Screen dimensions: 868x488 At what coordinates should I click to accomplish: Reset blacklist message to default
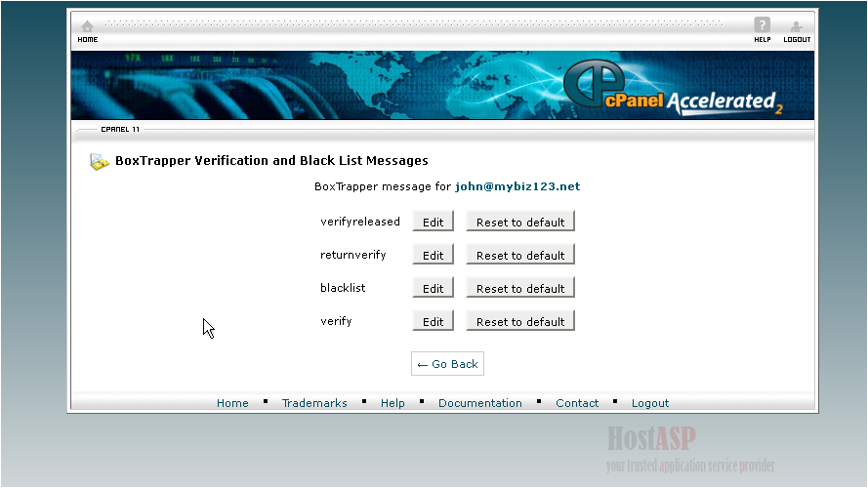520,289
